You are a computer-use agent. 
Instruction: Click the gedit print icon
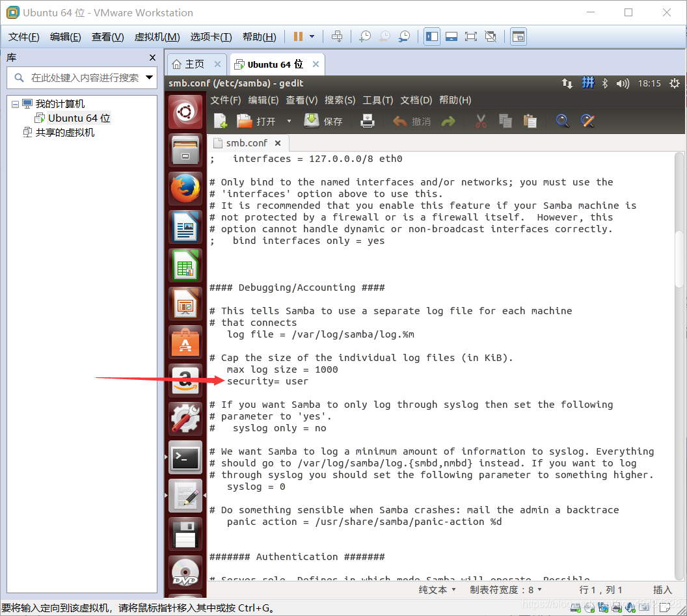tap(367, 121)
